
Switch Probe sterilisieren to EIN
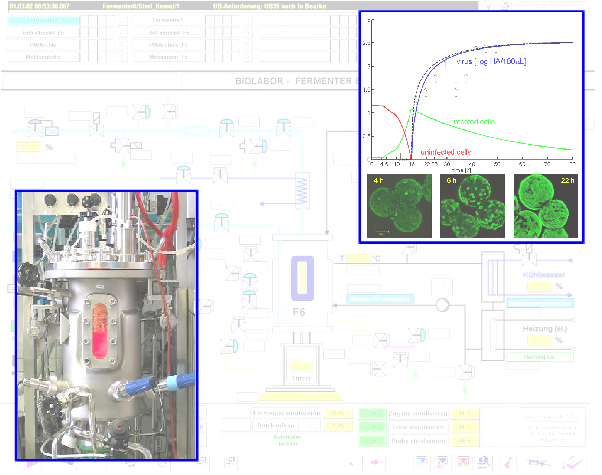372,440
